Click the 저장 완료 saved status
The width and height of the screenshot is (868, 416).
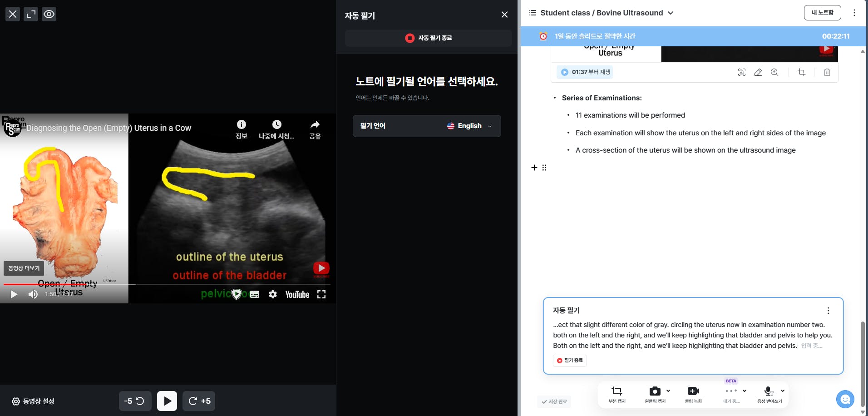[554, 401]
